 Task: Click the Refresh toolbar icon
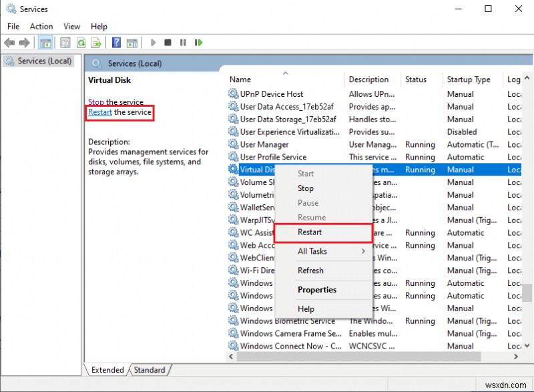pyautogui.click(x=81, y=43)
